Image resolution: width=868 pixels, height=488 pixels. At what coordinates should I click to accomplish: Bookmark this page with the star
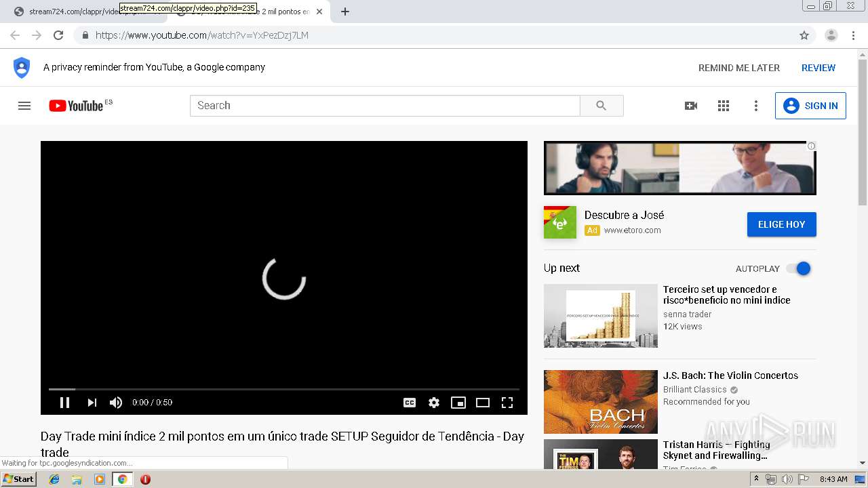point(804,35)
